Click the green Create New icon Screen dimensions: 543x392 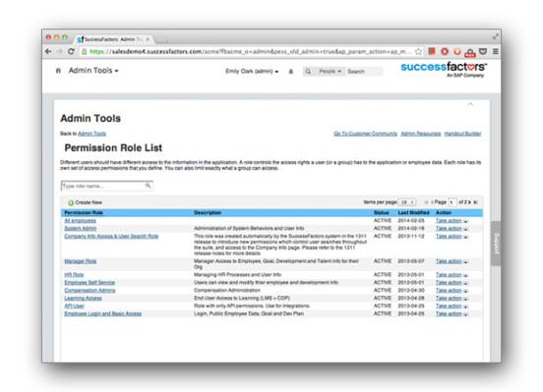[71, 202]
